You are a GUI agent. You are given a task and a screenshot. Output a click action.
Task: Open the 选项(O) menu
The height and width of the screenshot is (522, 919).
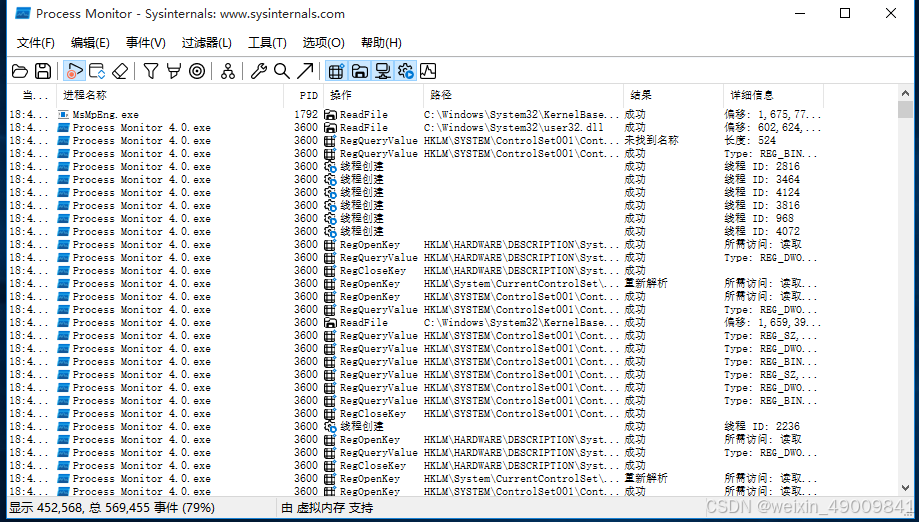pyautogui.click(x=323, y=43)
